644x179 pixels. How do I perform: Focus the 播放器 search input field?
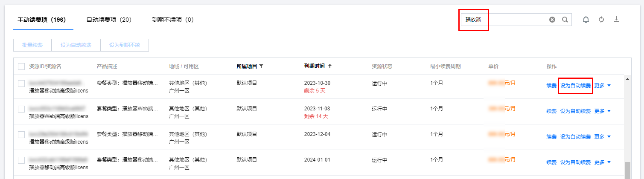point(512,20)
